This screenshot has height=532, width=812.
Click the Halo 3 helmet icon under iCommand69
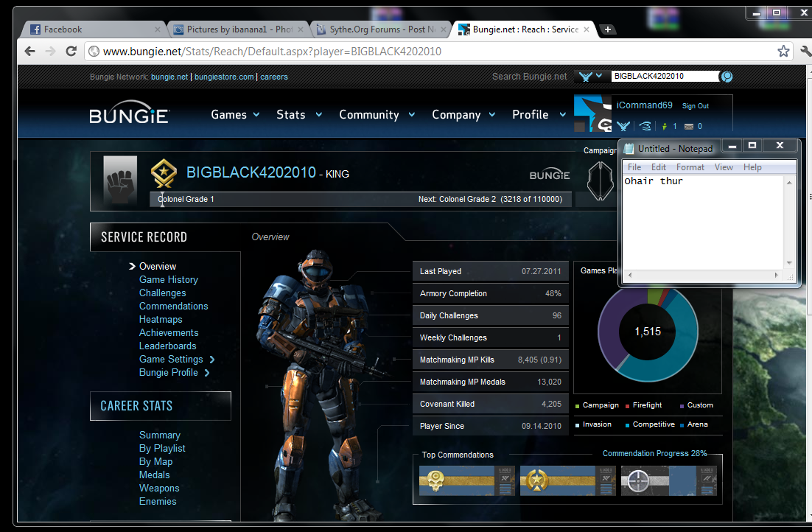[645, 126]
